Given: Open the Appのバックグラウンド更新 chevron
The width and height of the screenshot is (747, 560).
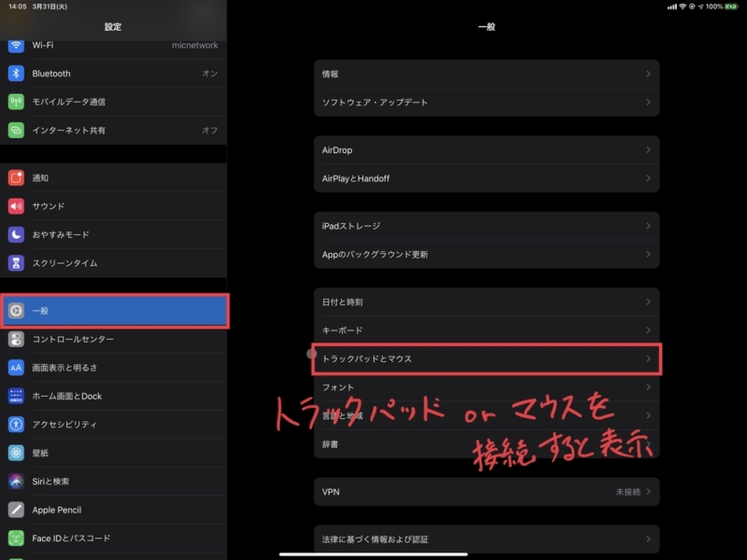Looking at the screenshot, I should coord(648,254).
